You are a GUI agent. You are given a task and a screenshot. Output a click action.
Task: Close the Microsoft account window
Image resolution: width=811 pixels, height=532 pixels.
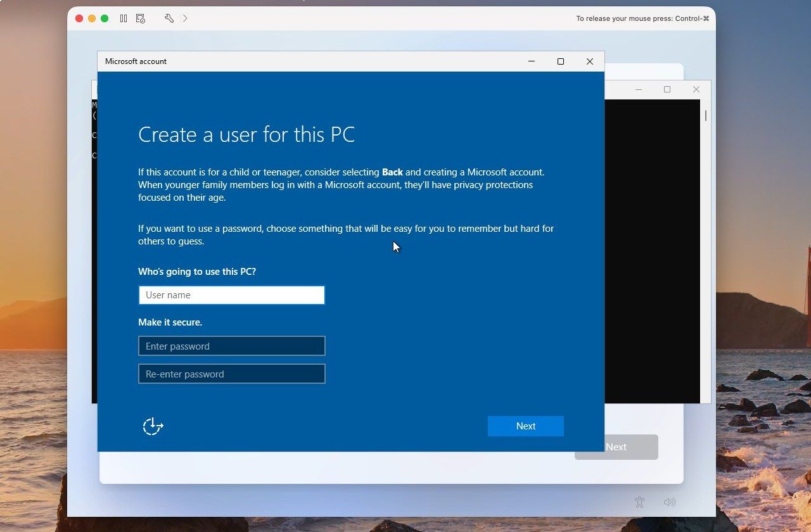[590, 61]
